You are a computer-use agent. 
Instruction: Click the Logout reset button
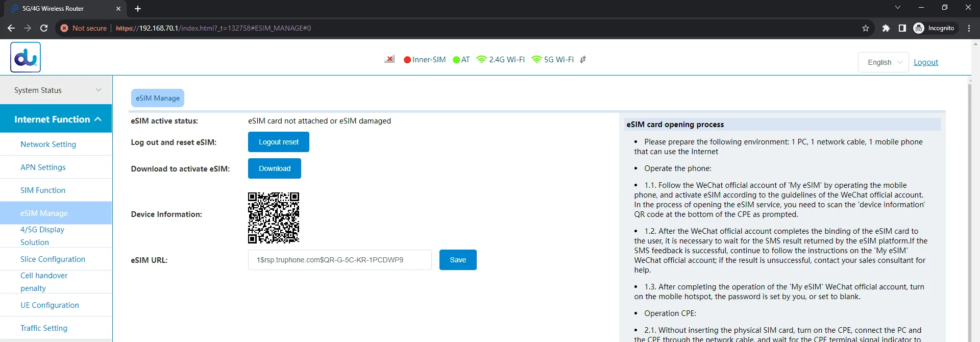tap(279, 142)
